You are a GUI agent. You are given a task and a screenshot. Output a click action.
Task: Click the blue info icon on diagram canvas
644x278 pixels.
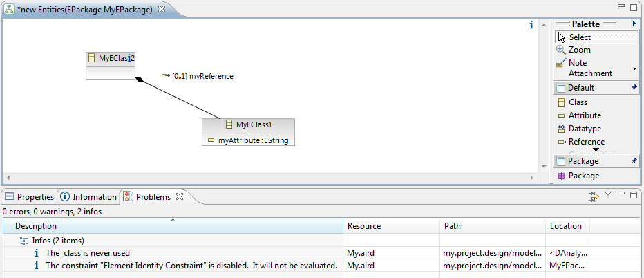pyautogui.click(x=531, y=25)
